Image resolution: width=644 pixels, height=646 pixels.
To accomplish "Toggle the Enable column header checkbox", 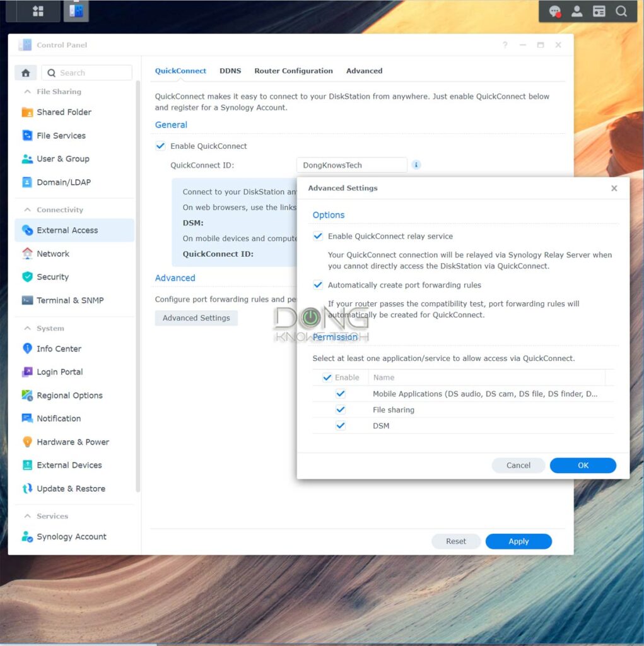I will [327, 377].
